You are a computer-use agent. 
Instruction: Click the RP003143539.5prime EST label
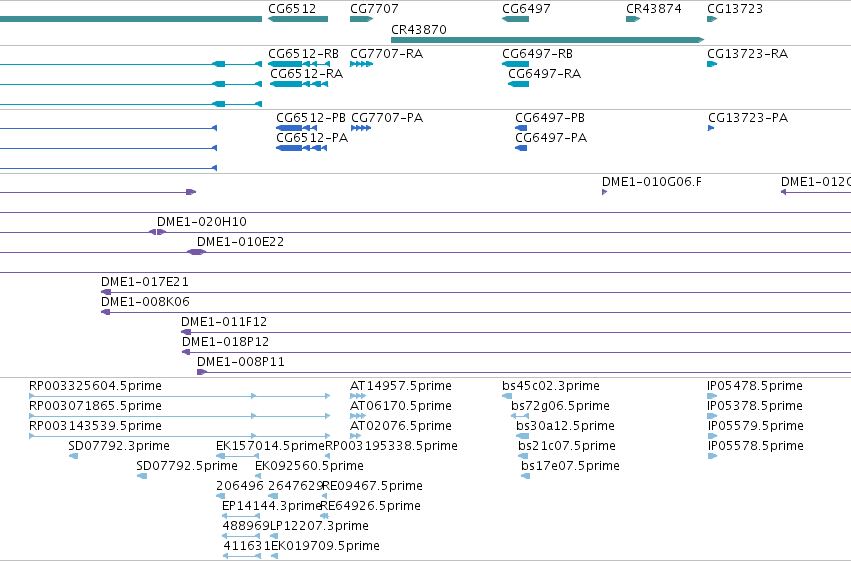click(95, 426)
